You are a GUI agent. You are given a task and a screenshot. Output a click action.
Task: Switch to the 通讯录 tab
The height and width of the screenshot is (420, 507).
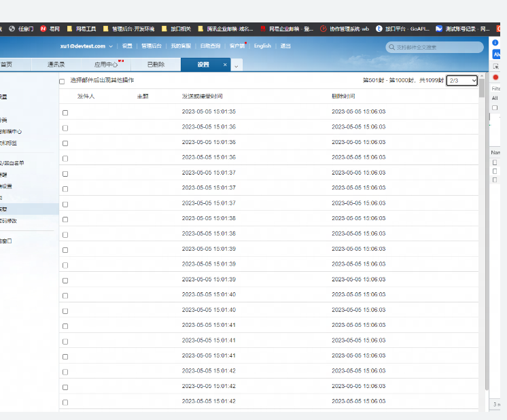(x=56, y=65)
